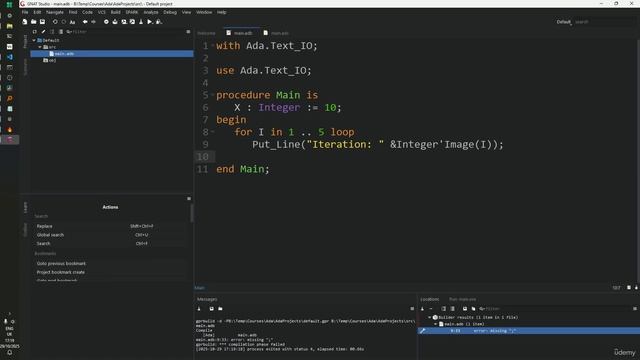The height and width of the screenshot is (360, 640).
Task: Open the Build menu
Action: pyautogui.click(x=116, y=12)
